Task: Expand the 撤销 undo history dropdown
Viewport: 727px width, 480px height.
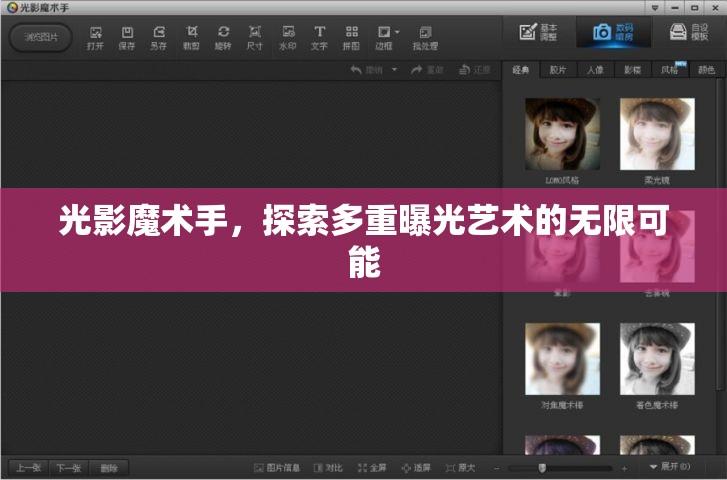Action: pos(395,70)
